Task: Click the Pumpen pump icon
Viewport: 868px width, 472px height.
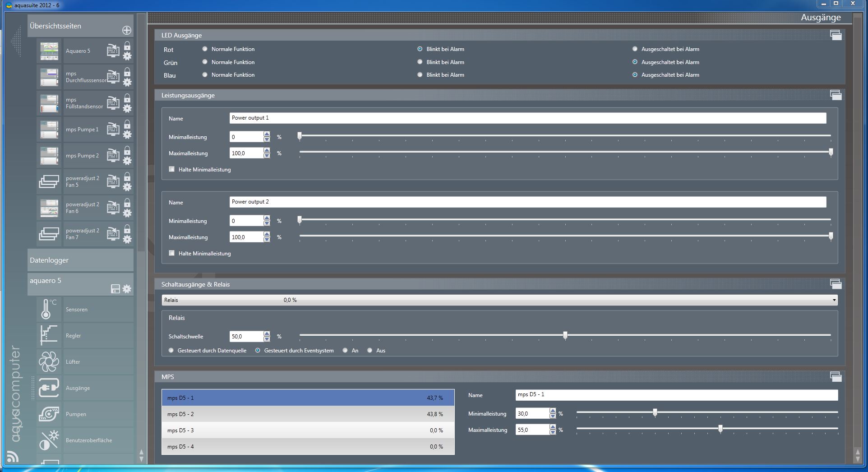Action: point(49,414)
